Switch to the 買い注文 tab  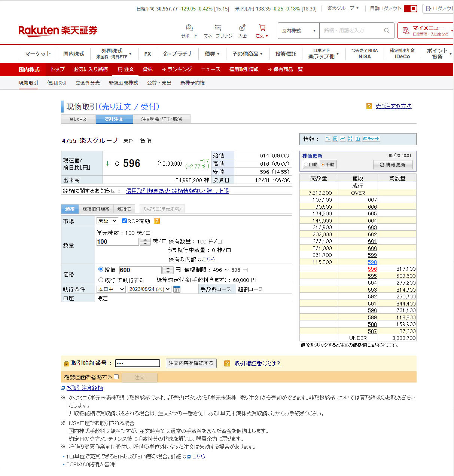(x=78, y=119)
